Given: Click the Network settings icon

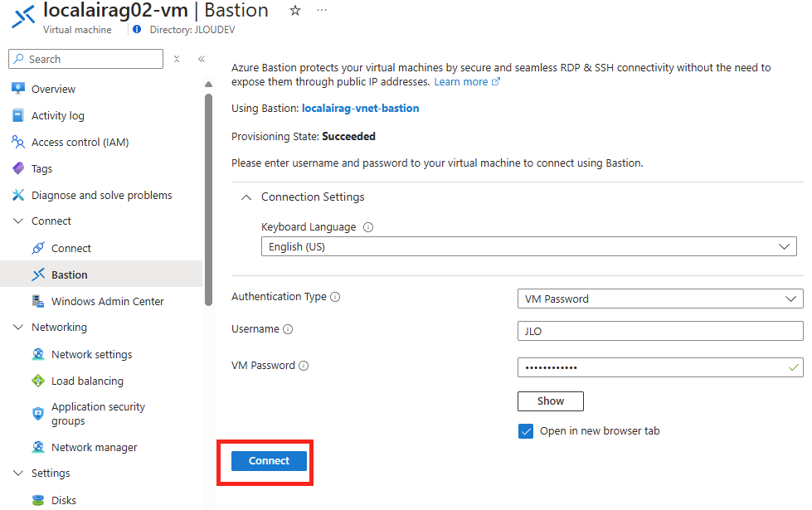Looking at the screenshot, I should pos(38,354).
